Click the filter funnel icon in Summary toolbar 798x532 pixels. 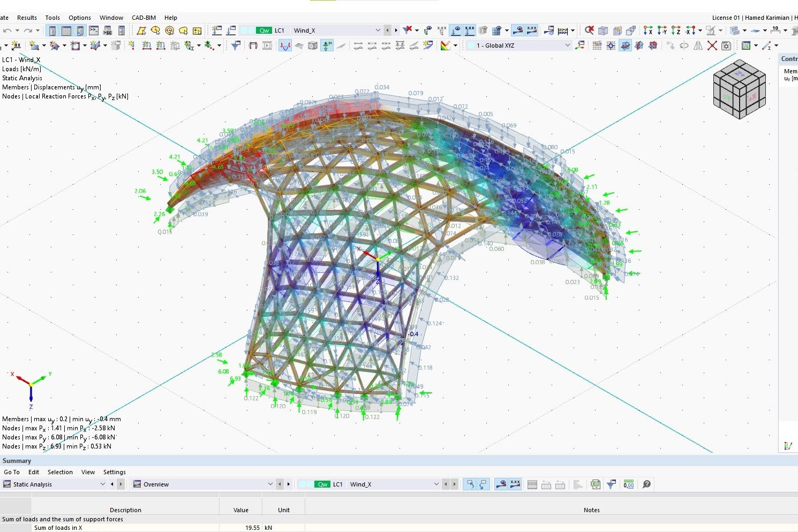pos(611,484)
